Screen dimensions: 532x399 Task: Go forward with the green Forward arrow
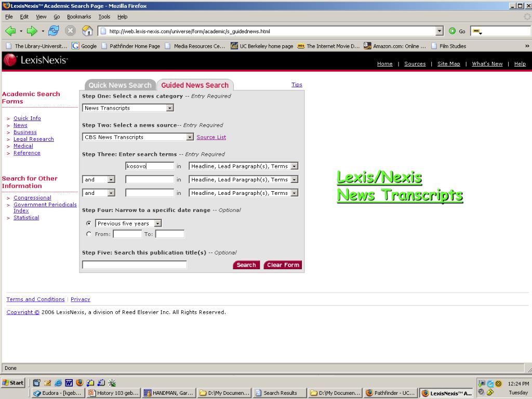pyautogui.click(x=32, y=31)
